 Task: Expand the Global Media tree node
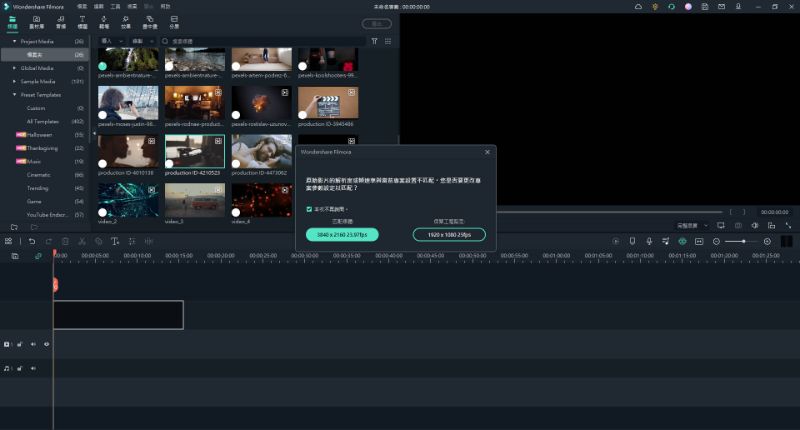click(14, 68)
